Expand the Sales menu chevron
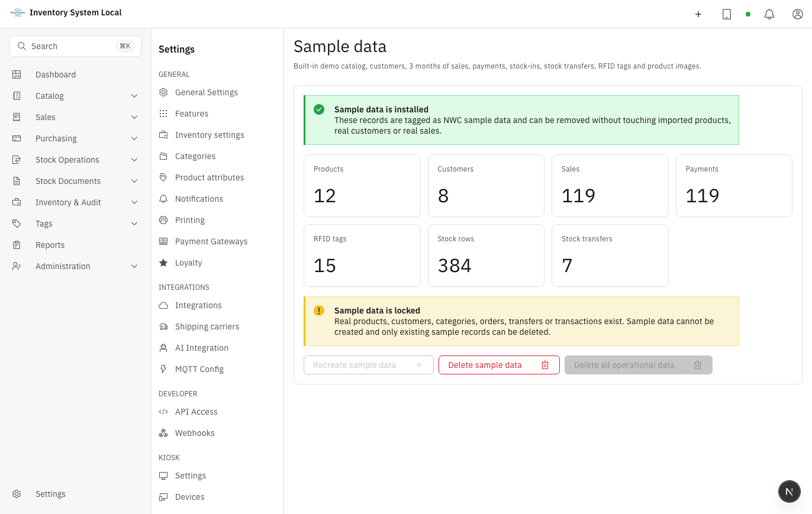812x514 pixels. (134, 117)
